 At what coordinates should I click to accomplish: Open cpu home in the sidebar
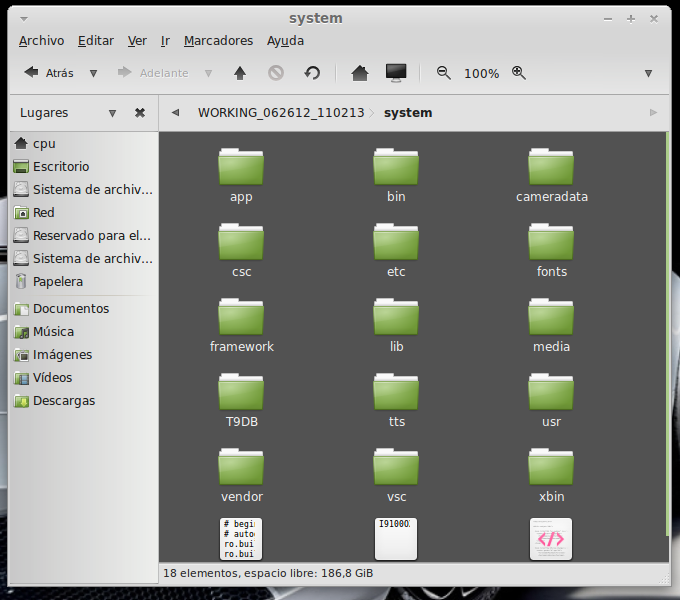[x=83, y=143]
